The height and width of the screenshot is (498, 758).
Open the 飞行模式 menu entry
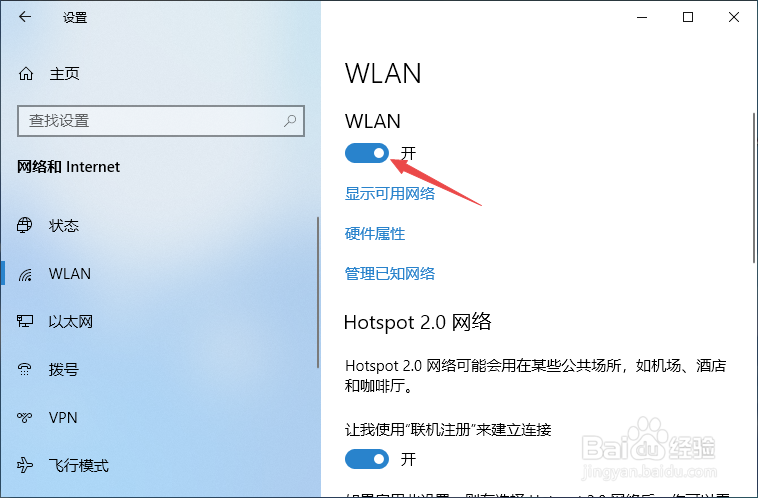click(x=160, y=466)
